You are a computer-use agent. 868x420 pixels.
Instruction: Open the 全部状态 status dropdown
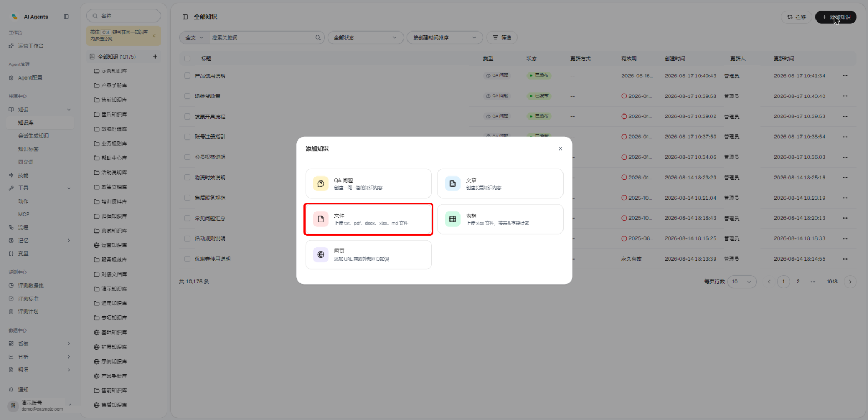pos(365,38)
